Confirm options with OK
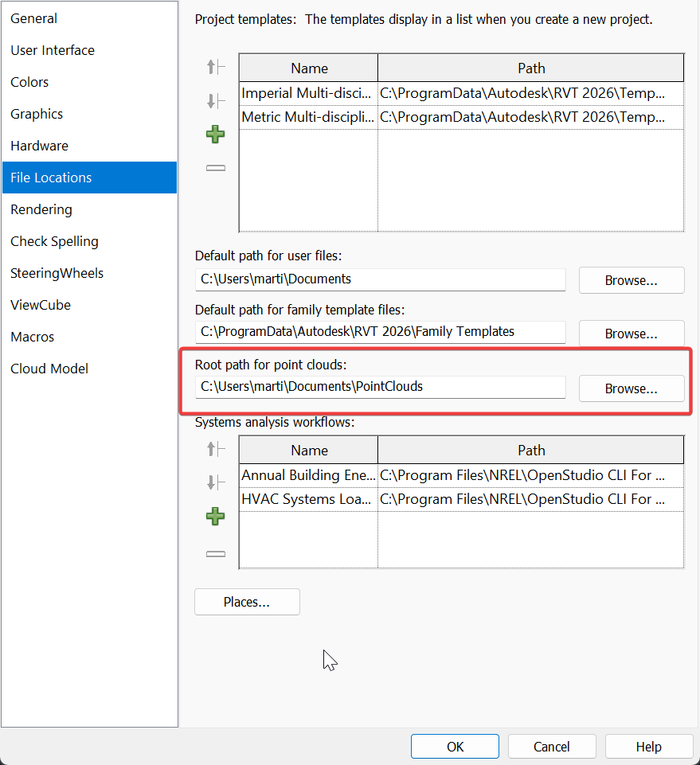Viewport: 700px width, 765px height. click(455, 747)
